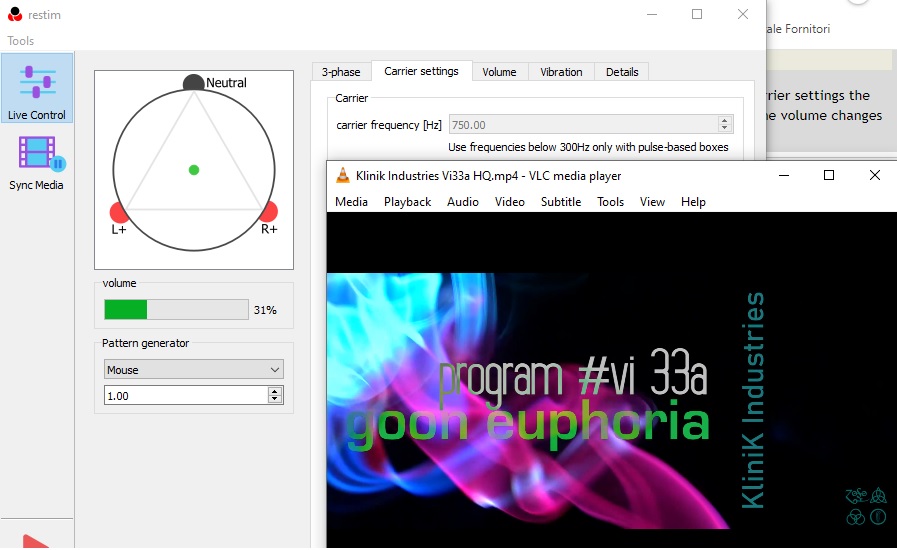Close the VLC media player window

tap(875, 175)
